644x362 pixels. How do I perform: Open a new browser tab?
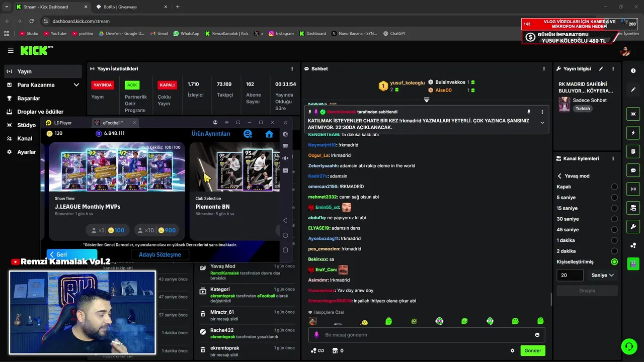178,7
